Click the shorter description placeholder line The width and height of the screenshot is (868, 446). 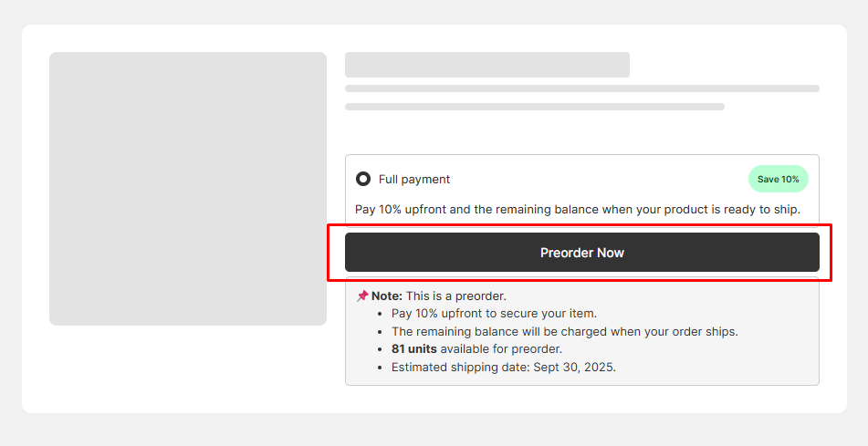[x=534, y=107]
